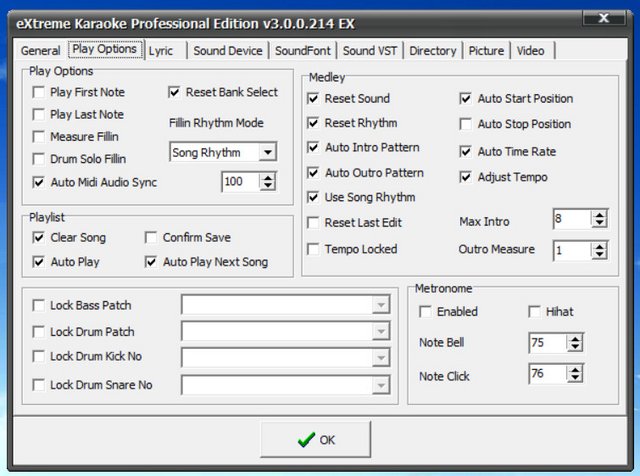Open the Video tab
Screen dimensions: 640x476
[x=531, y=51]
